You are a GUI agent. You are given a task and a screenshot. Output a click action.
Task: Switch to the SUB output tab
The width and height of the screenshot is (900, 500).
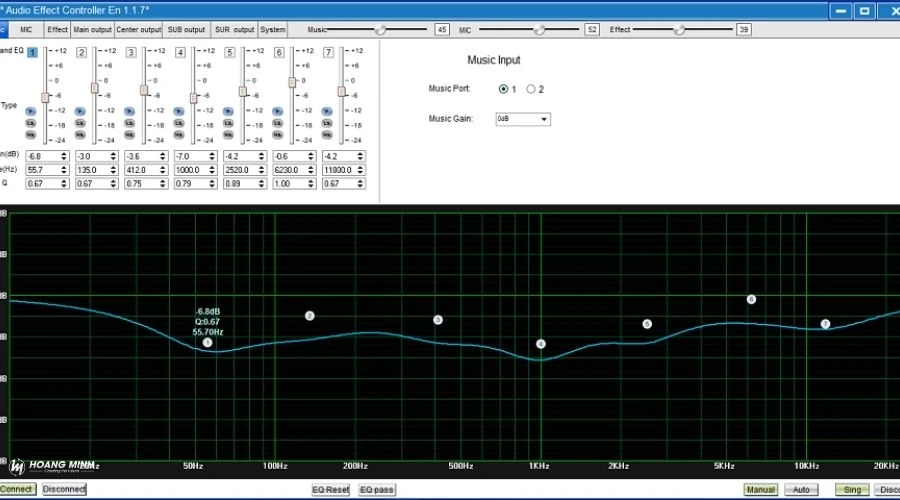[187, 30]
